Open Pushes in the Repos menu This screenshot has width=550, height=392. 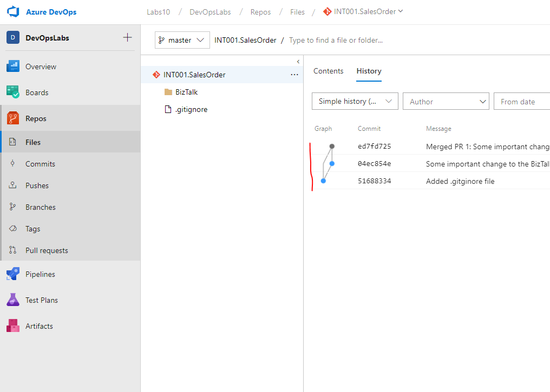click(37, 185)
